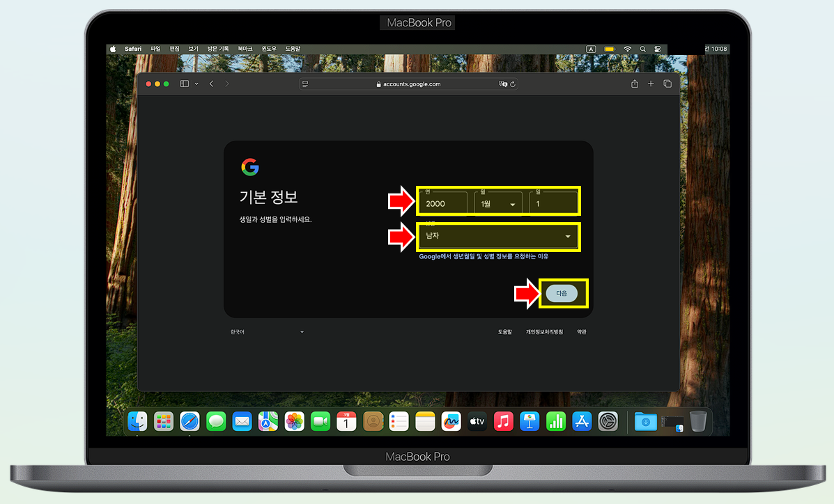
Task: Click the Wi-Fi status icon
Action: 628,49
